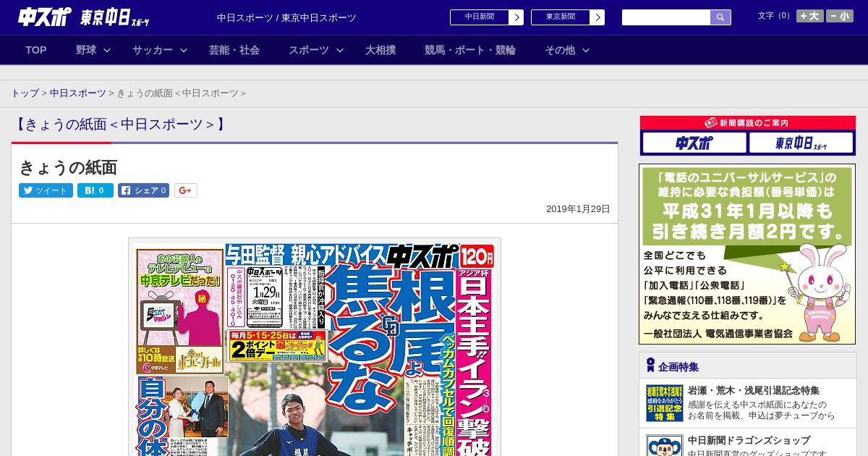Open 岩瀬・荒木・浅尾引退記念特集 link
The height and width of the screenshot is (456, 868).
[x=754, y=390]
